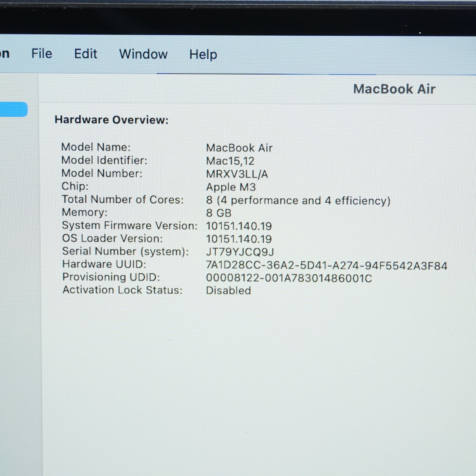Image resolution: width=476 pixels, height=476 pixels.
Task: Click the 'Model Name:' label
Action: (96, 147)
